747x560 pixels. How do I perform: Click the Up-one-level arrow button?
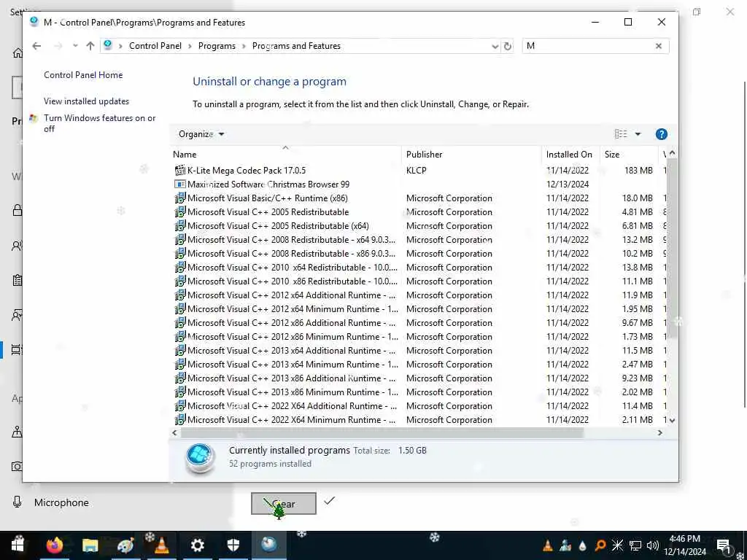[x=90, y=46]
